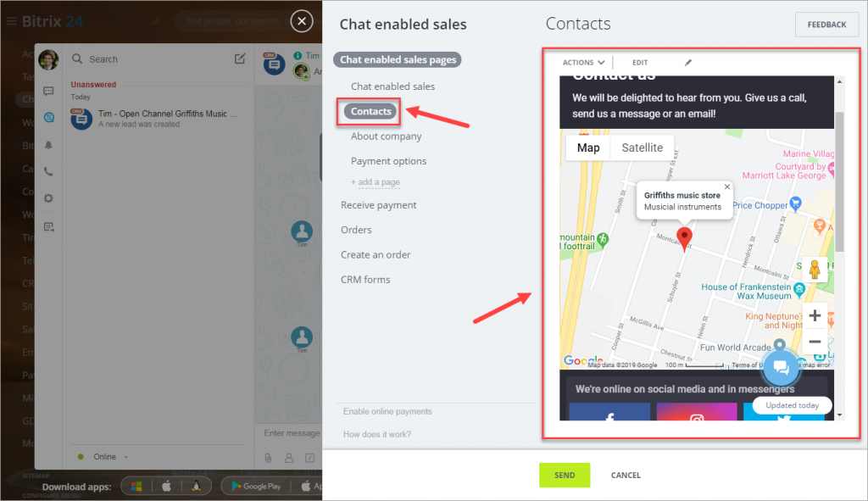The height and width of the screenshot is (501, 868).
Task: Switch map to Map view
Action: tap(588, 148)
